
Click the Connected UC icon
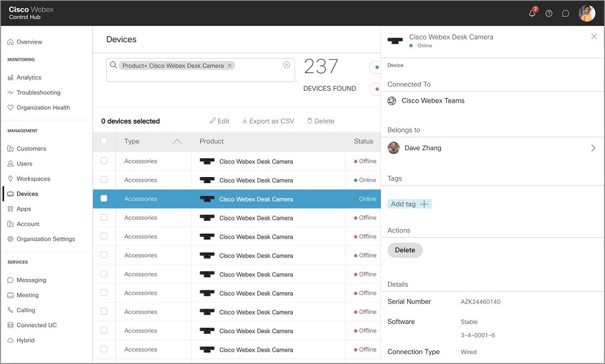[11, 325]
